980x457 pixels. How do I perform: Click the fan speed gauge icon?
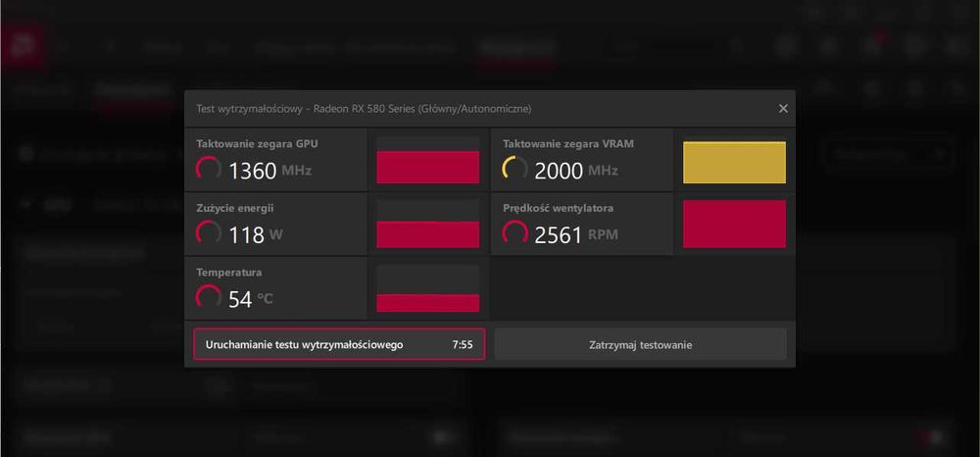(x=514, y=233)
